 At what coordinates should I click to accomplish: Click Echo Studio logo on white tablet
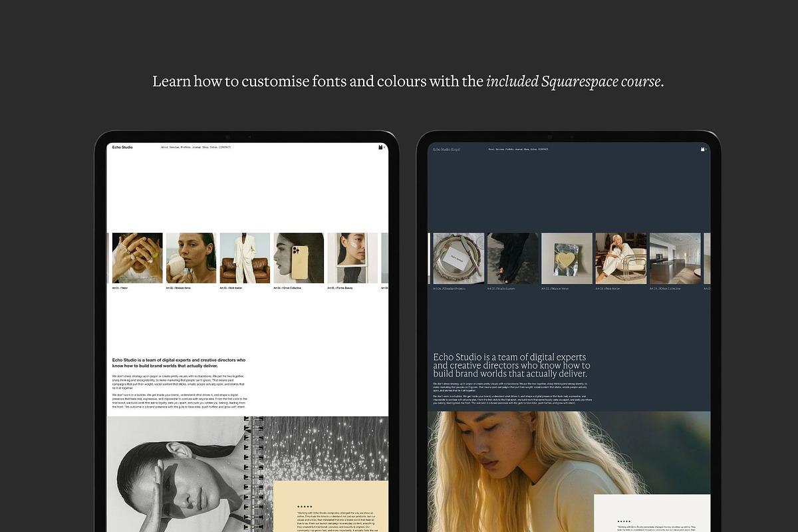pyautogui.click(x=122, y=147)
